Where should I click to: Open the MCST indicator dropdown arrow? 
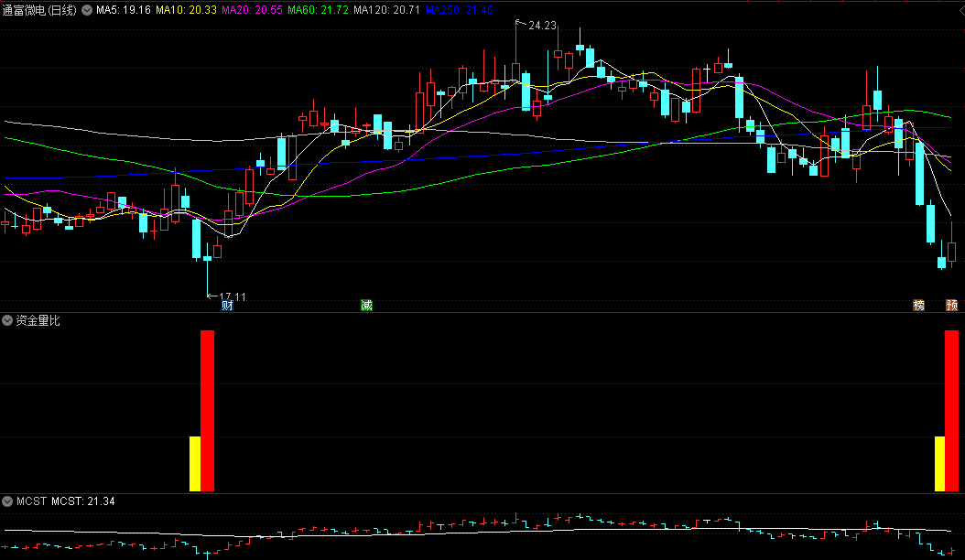pos(6,501)
